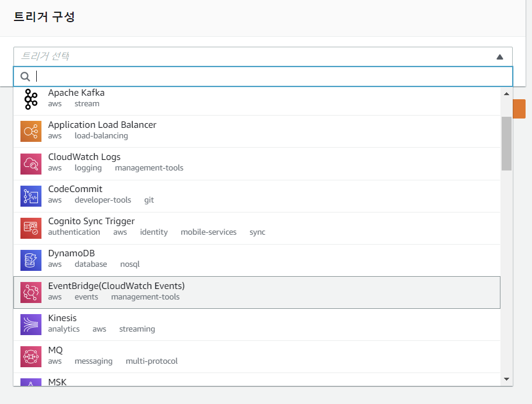Viewport: 532px width, 404px height.
Task: Select Apache Kafka trigger option
Action: pyautogui.click(x=257, y=101)
